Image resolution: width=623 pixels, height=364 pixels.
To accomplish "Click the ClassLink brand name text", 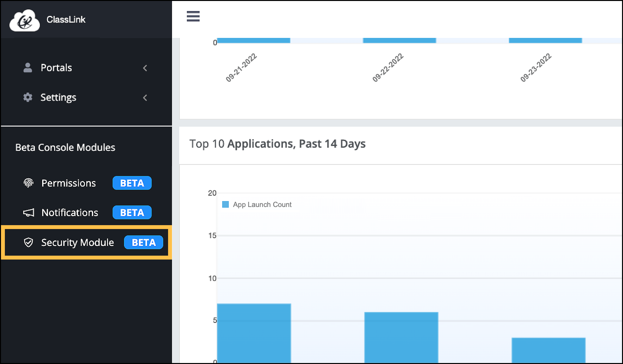I will pyautogui.click(x=66, y=19).
